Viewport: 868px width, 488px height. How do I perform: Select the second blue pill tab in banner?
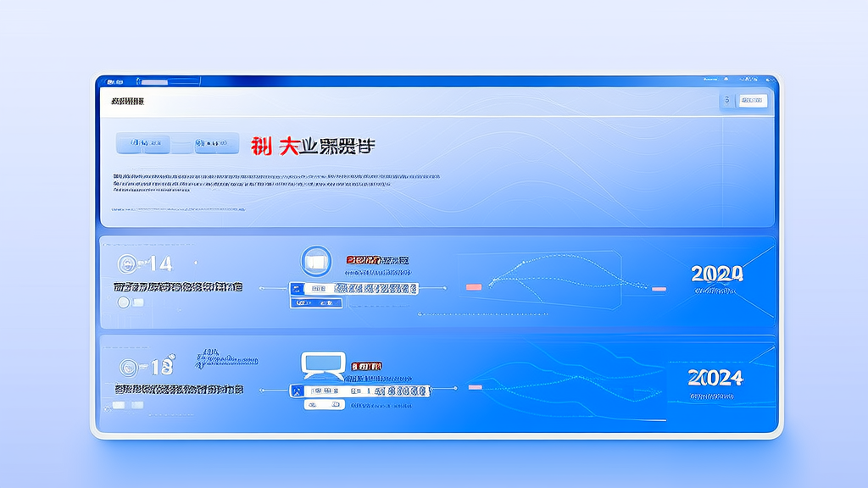tap(216, 143)
